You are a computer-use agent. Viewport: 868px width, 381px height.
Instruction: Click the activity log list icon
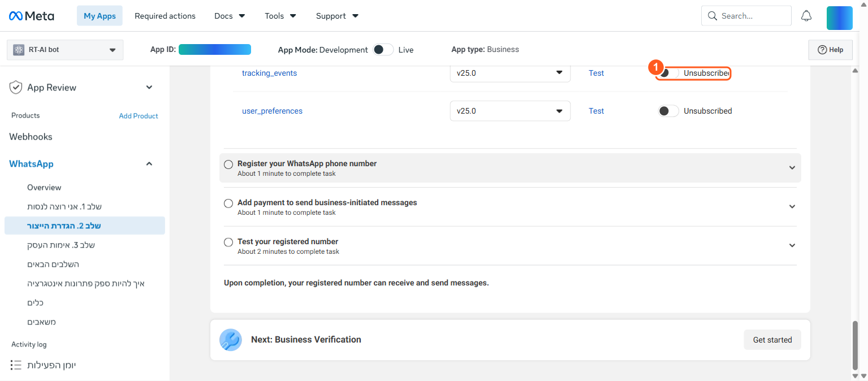(x=16, y=365)
